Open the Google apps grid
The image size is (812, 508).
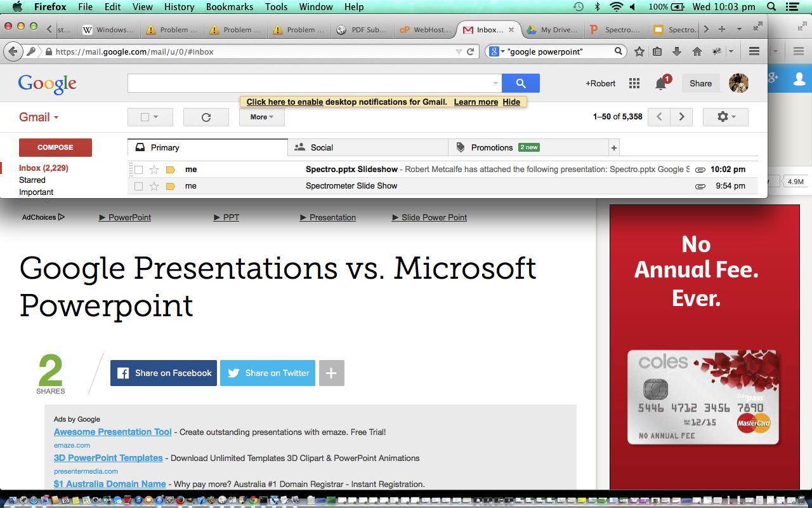click(x=634, y=83)
